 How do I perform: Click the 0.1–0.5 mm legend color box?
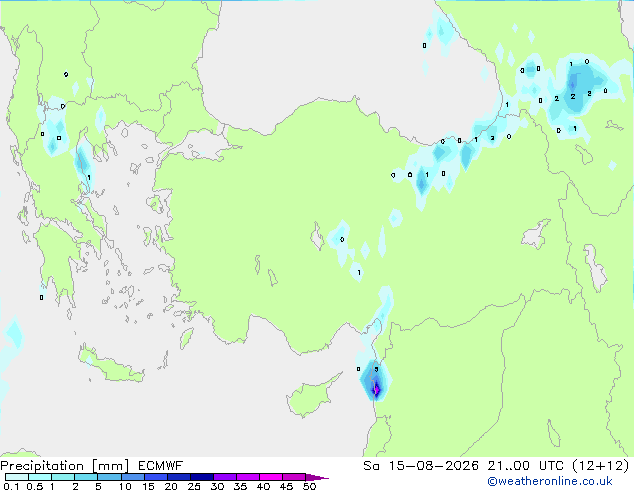[17, 477]
